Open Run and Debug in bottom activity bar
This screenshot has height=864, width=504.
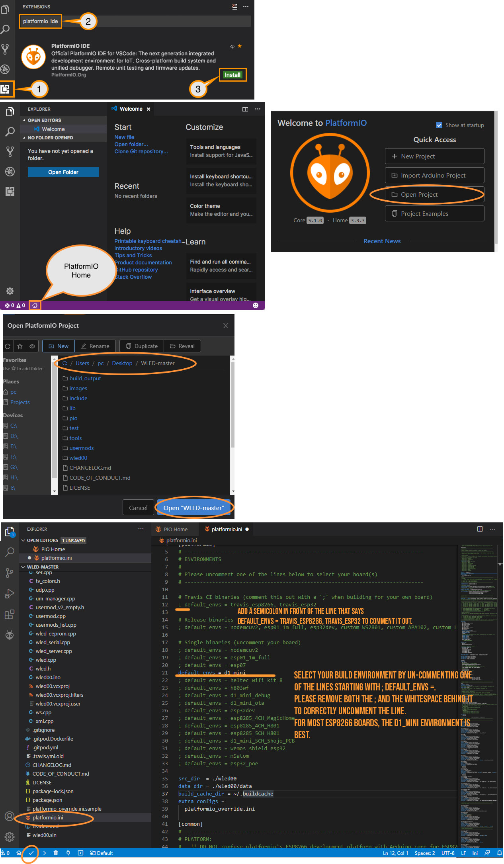[10, 594]
